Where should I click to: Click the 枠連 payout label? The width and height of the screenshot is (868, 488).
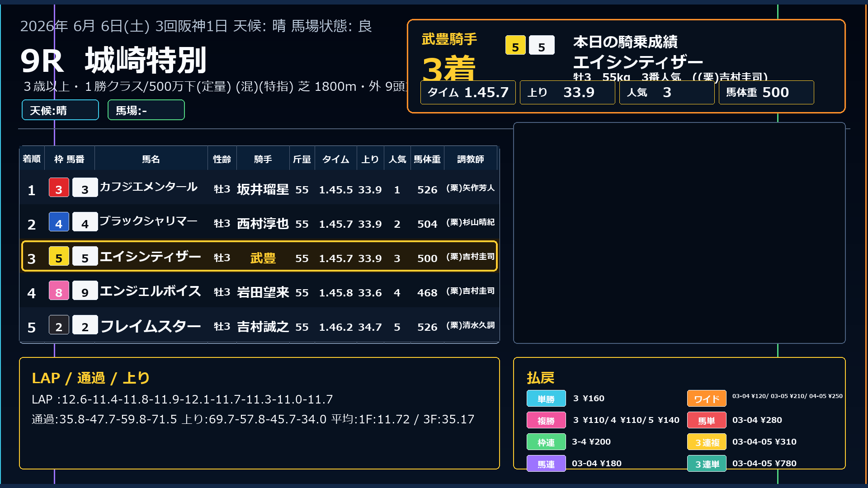pos(546,442)
